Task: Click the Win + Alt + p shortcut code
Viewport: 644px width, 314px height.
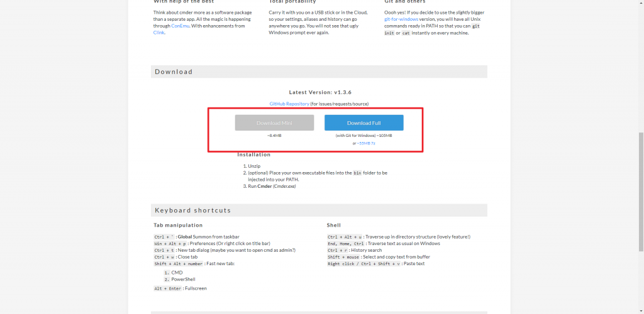Action: 170,244
